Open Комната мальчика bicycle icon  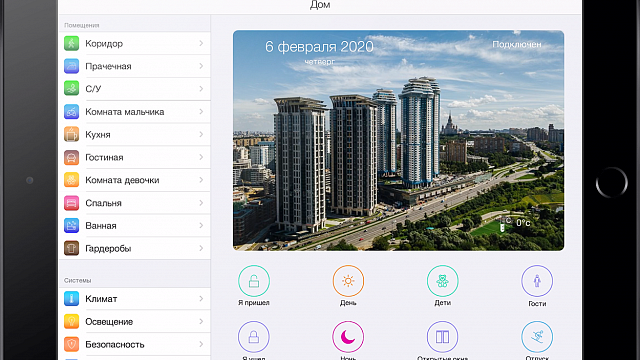71,111
